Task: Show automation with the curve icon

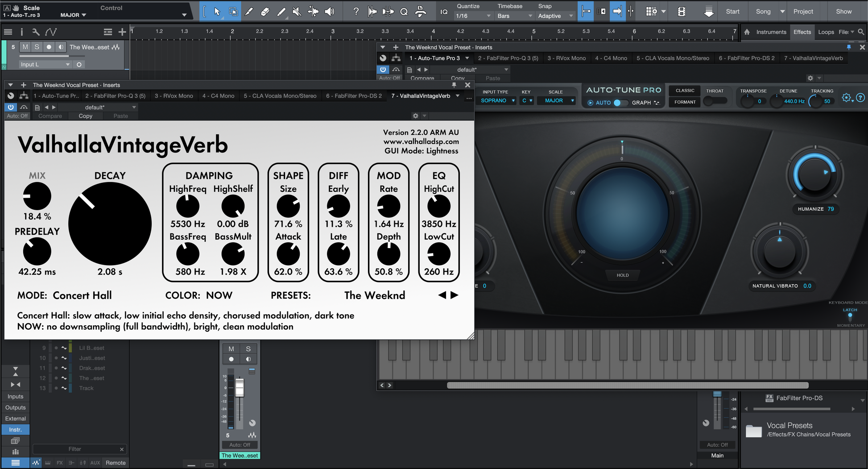Action: pyautogui.click(x=51, y=32)
